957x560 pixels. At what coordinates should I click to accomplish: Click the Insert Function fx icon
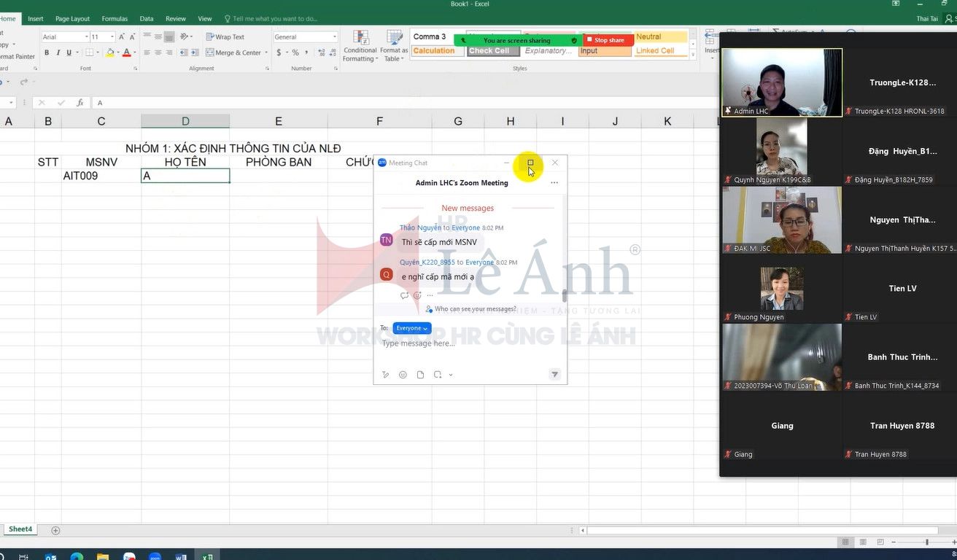tap(80, 103)
